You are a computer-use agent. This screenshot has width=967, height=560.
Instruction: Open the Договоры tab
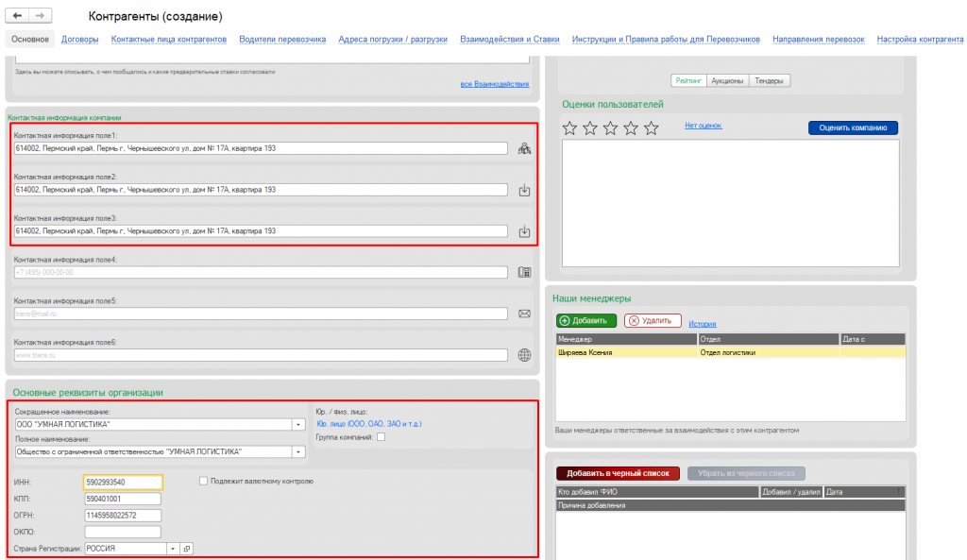pyautogui.click(x=80, y=39)
